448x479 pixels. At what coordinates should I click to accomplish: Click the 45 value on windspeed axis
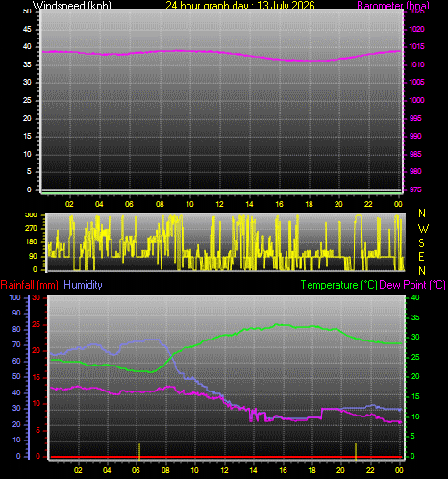[27, 29]
